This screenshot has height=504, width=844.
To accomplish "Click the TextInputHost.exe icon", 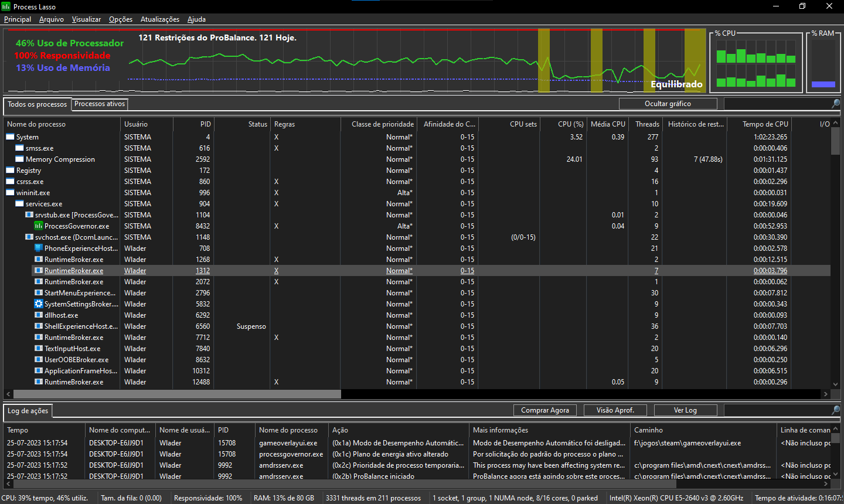I will pyautogui.click(x=39, y=348).
